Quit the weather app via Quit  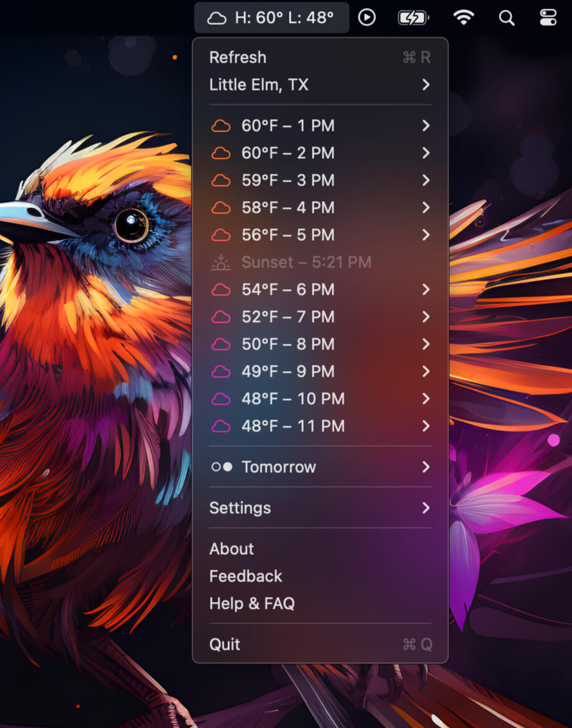225,645
